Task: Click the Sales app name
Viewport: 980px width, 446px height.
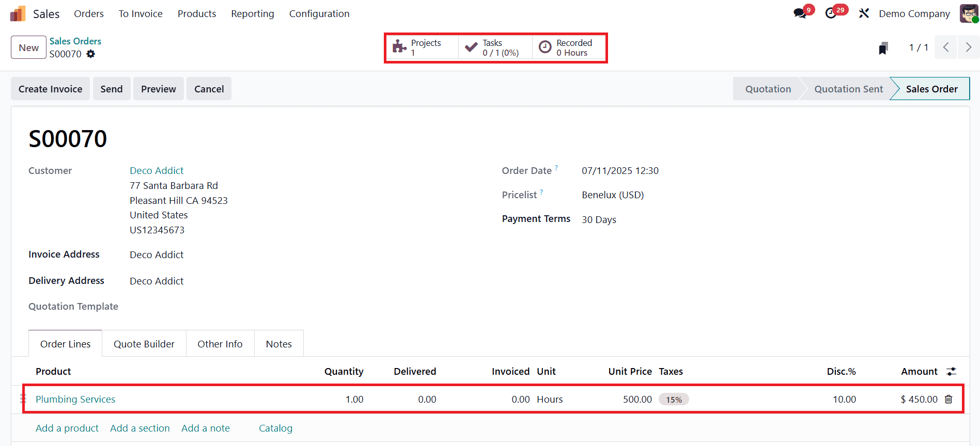Action: coord(46,14)
